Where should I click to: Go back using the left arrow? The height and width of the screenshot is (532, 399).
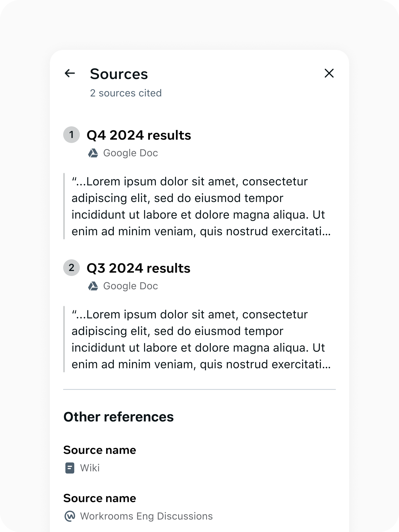tap(70, 73)
